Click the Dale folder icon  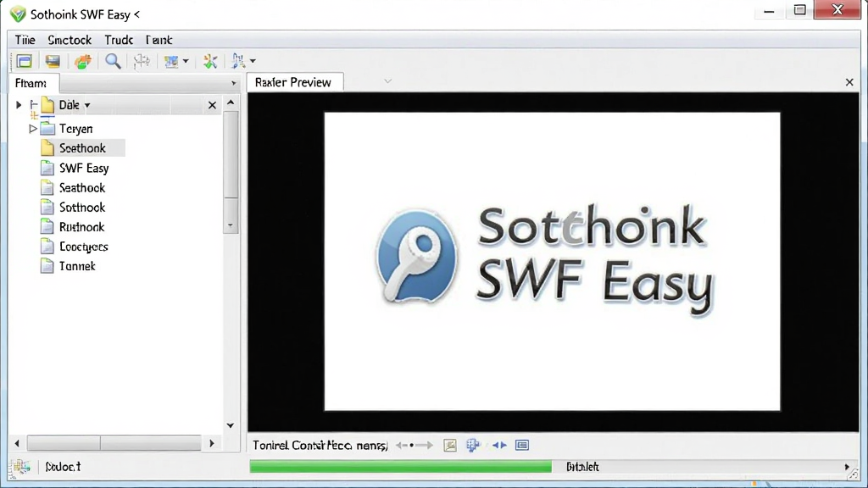[x=47, y=104]
